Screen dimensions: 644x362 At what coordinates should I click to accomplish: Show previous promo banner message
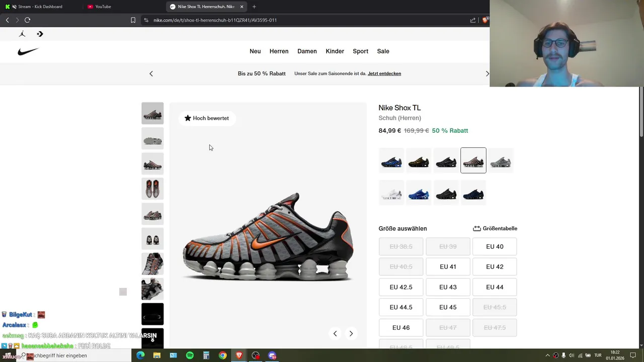pos(151,73)
